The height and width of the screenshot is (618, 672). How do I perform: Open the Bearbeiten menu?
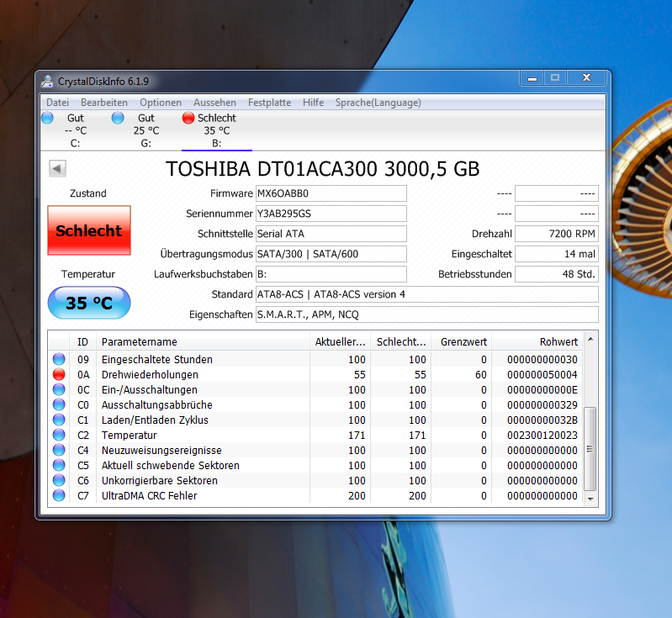tap(104, 103)
